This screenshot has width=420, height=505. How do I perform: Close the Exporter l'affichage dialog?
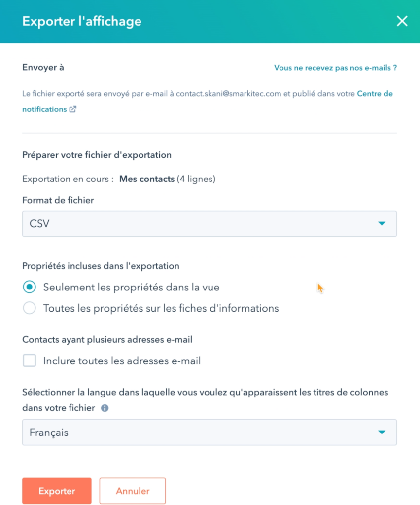pyautogui.click(x=402, y=21)
